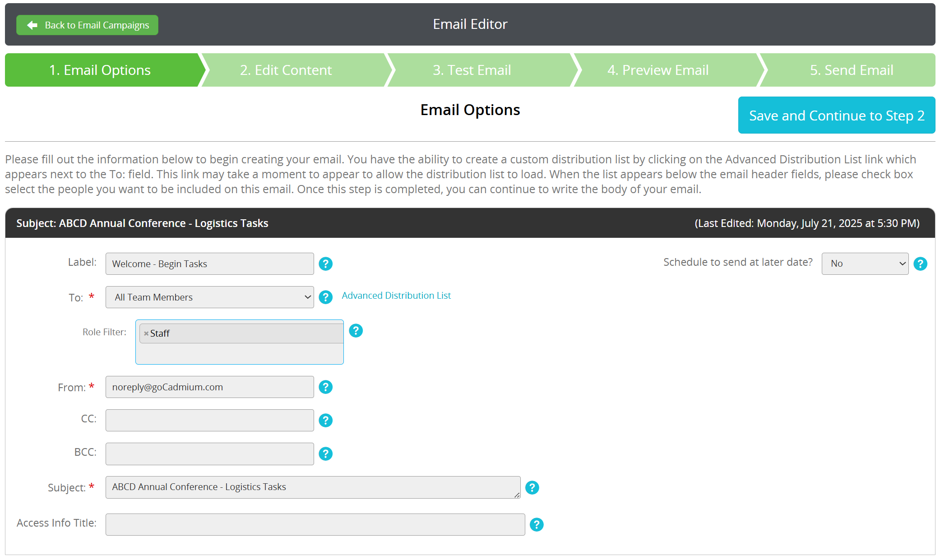Image resolution: width=940 pixels, height=560 pixels.
Task: Click inside the Role Filter multi-select box
Action: tap(239, 354)
